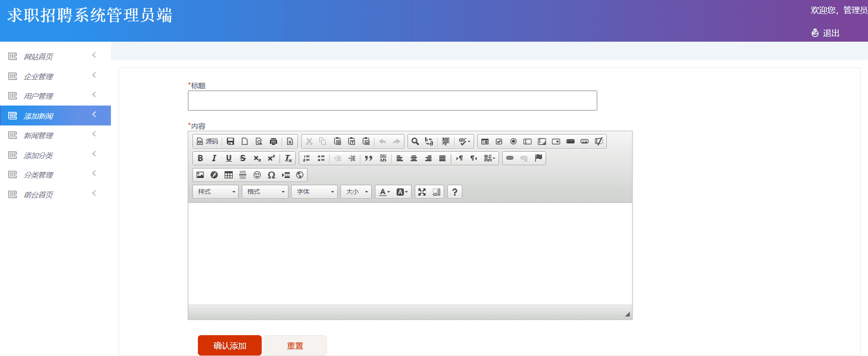Click the Paste icon
868x356 pixels.
[x=337, y=141]
